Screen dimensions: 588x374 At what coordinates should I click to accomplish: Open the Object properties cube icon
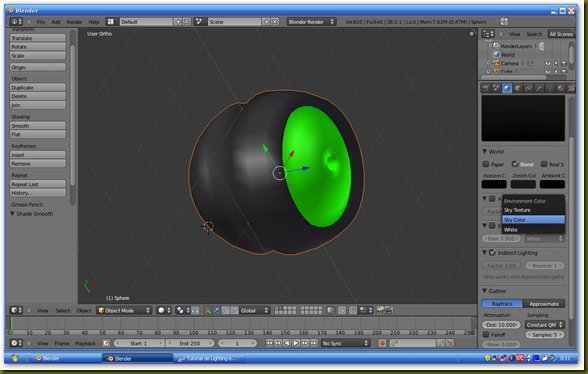point(518,88)
